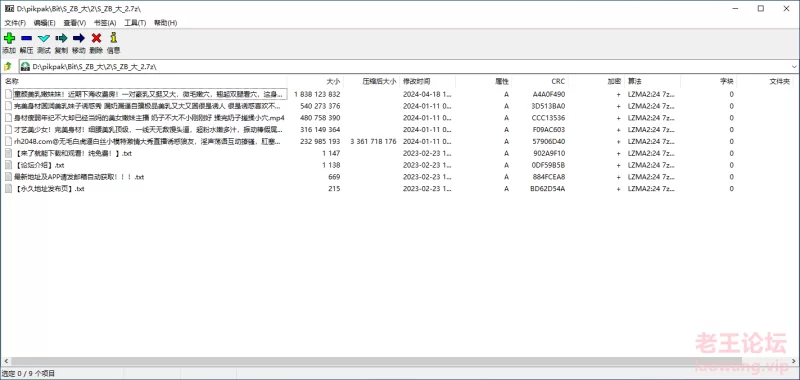800x380 pixels.
Task: Click the CRC value 884FCEA8
Action: 548,177
